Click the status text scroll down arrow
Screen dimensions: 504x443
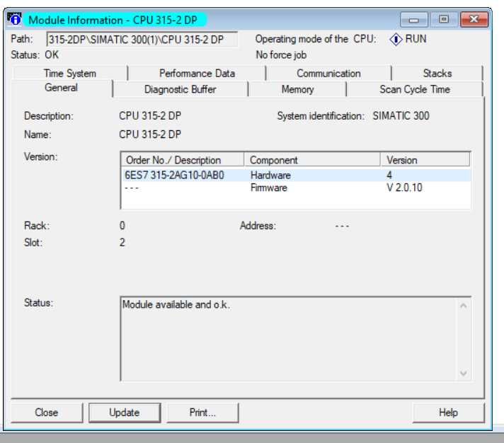[463, 373]
